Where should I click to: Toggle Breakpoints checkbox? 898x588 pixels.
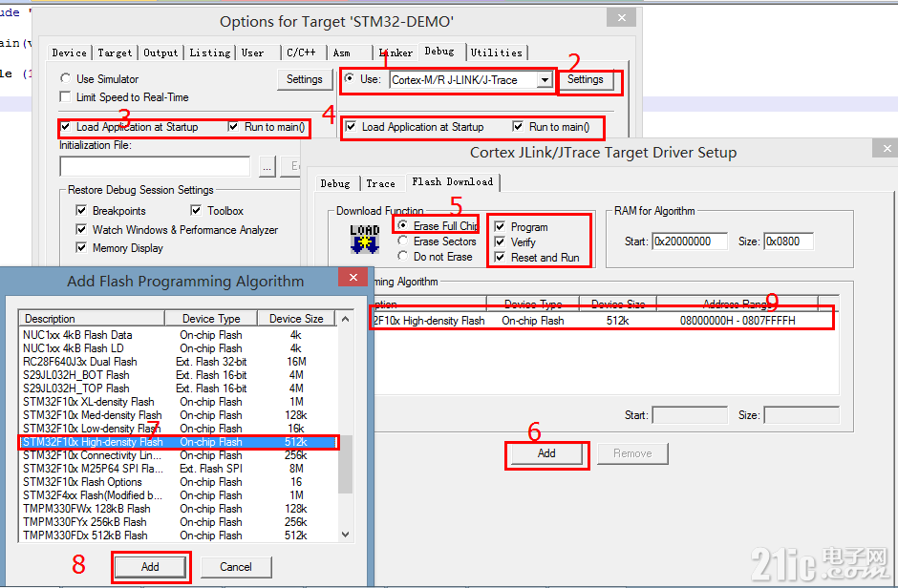point(81,211)
